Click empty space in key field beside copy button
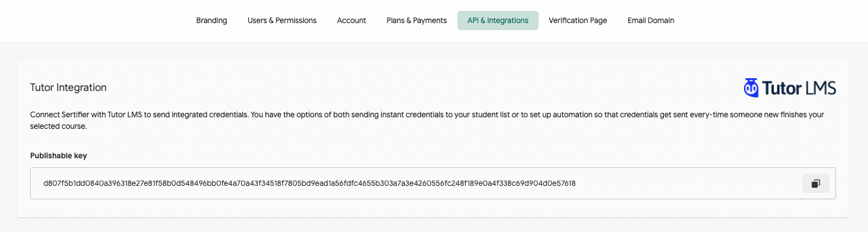 (688, 183)
